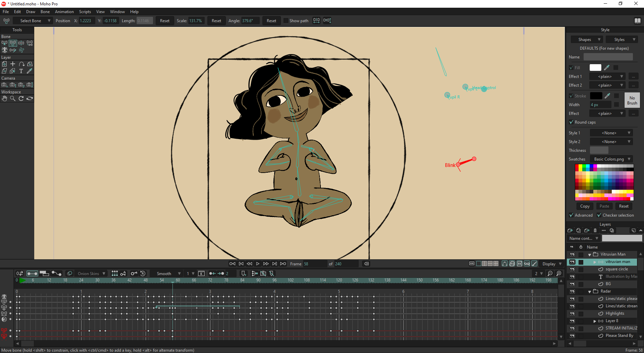Click the Text layer tool icon

(x=21, y=71)
